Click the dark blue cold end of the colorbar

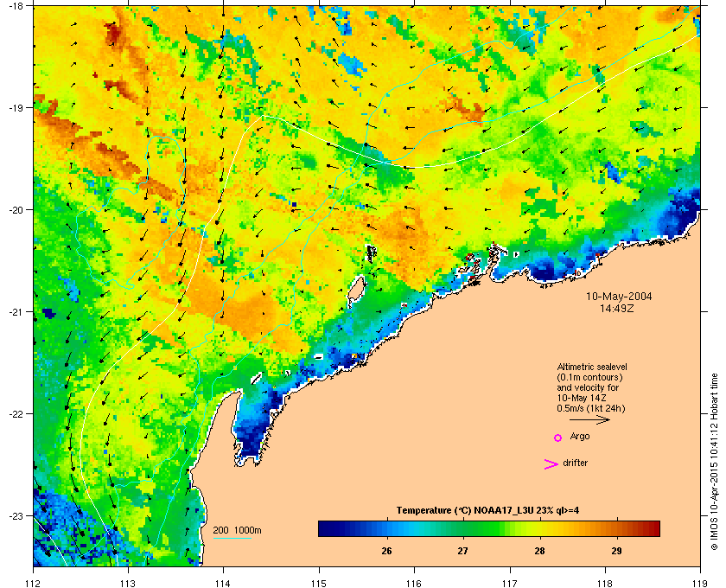(x=327, y=528)
